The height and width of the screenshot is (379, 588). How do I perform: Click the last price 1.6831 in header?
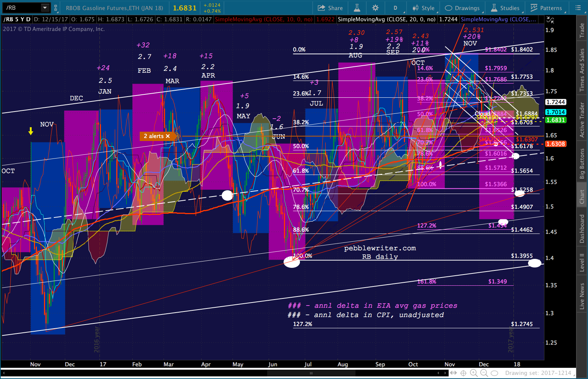(x=184, y=8)
